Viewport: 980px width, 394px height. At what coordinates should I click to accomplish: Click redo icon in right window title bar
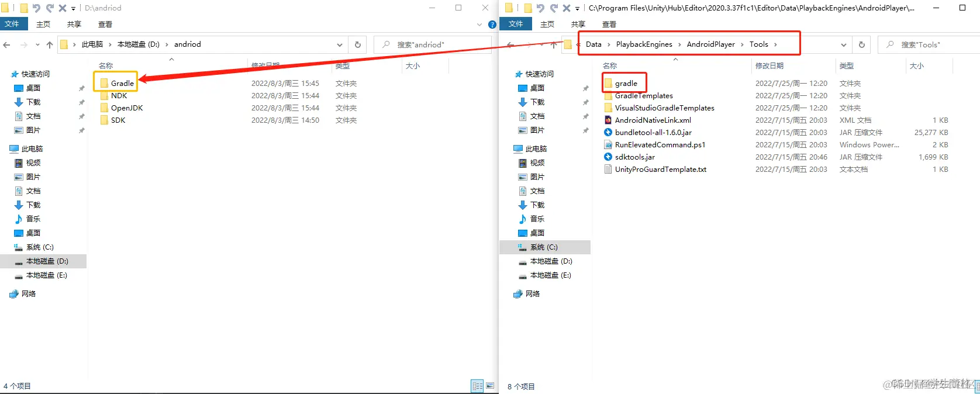(553, 8)
